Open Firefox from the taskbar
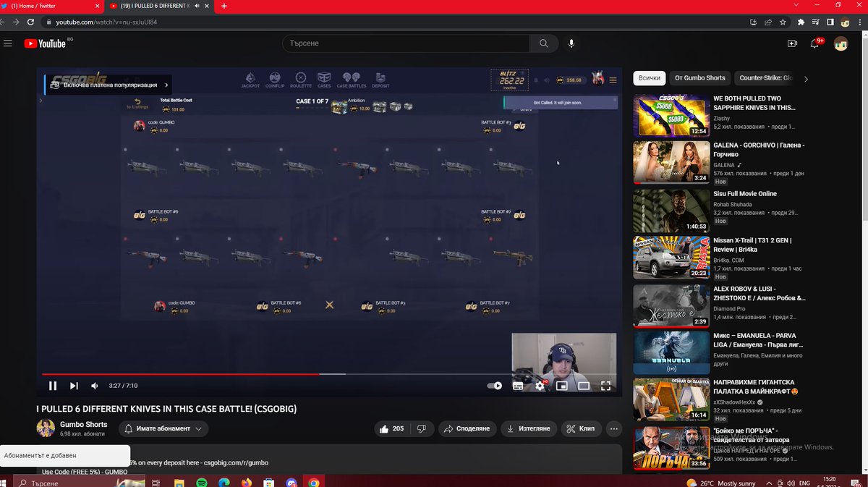Screen dimensions: 868x487 [x=247, y=483]
